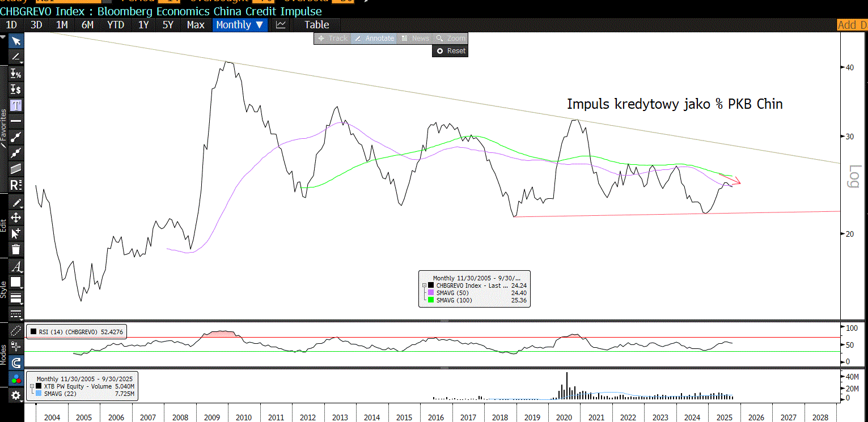This screenshot has height=422, width=868.
Task: Open the Monthly periodicity dropdown
Action: pos(239,25)
